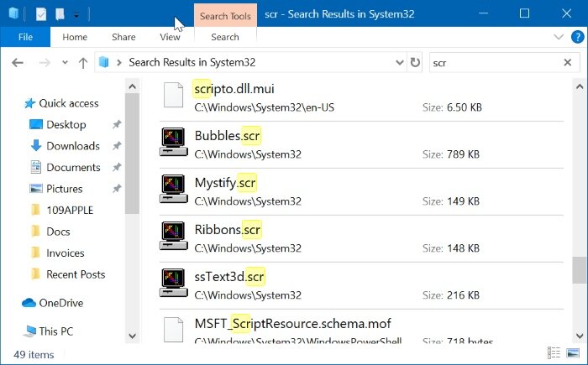Open the View ribbon tab
Screen dimensions: 588x365
[170, 37]
